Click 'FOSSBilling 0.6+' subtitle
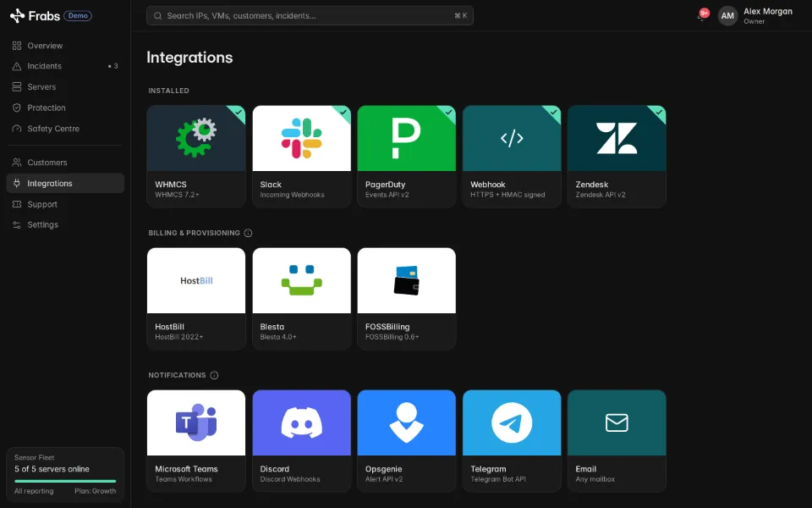Image resolution: width=812 pixels, height=508 pixels. 392,337
